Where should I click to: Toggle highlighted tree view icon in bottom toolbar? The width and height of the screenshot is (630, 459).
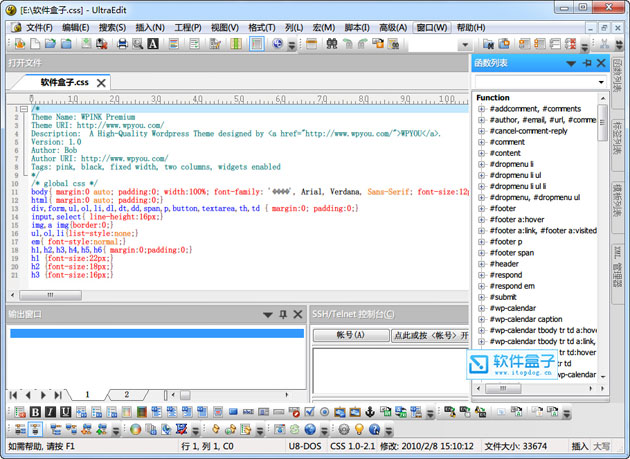pos(35,429)
